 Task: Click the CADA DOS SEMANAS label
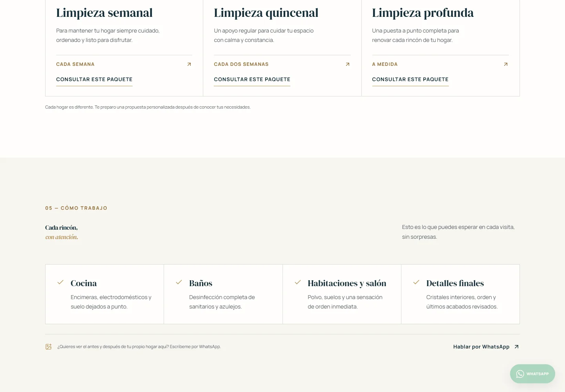241,64
